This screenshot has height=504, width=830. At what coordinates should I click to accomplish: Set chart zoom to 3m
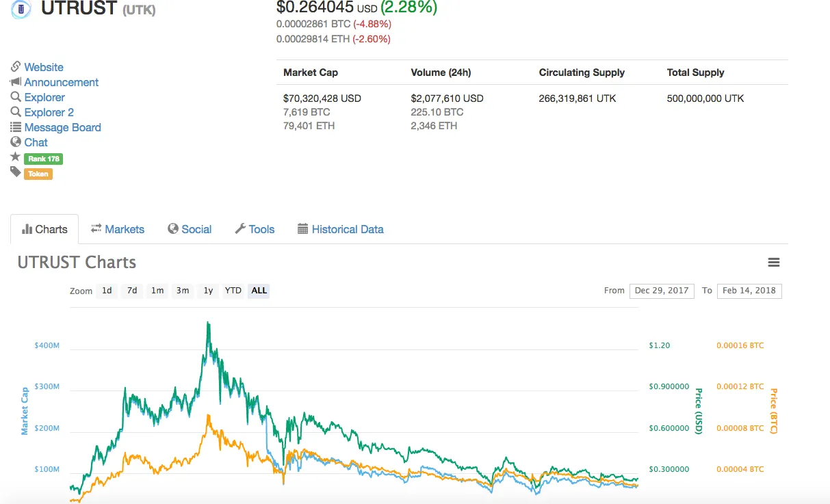click(x=183, y=291)
